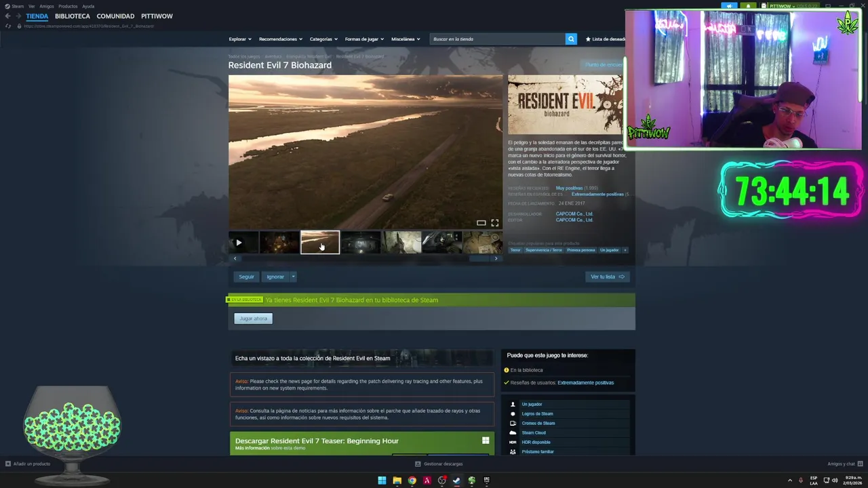Screen dimensions: 868x488
Task: Click the store URL address bar
Action: coord(89,26)
